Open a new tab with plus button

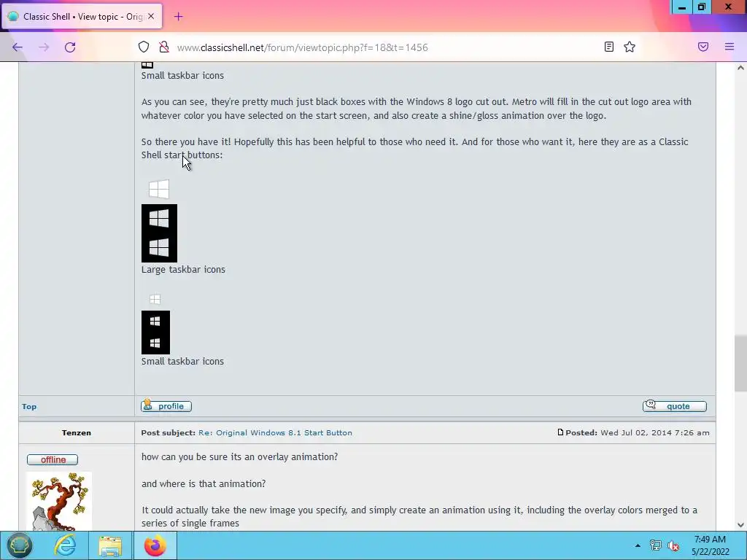[178, 17]
